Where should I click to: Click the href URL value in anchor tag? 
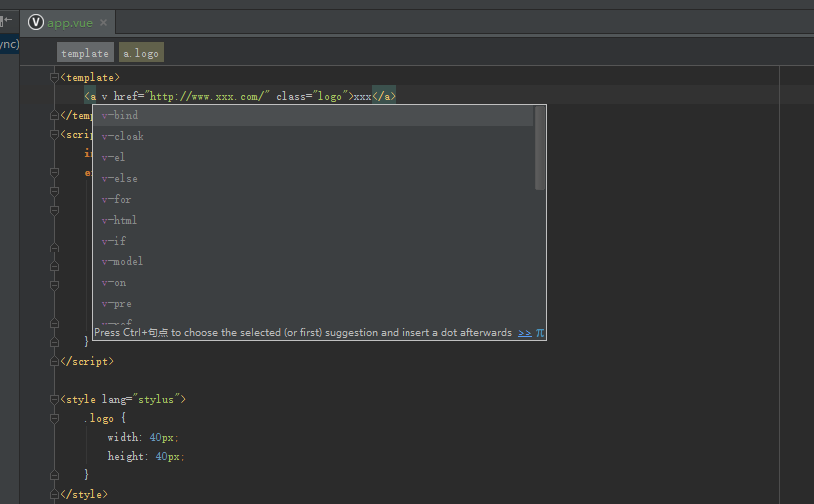click(208, 96)
